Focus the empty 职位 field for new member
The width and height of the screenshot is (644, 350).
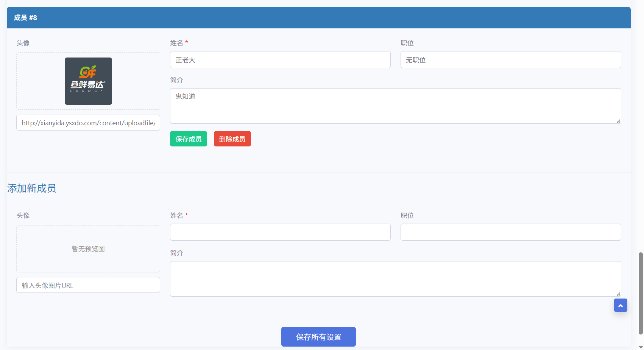click(510, 232)
